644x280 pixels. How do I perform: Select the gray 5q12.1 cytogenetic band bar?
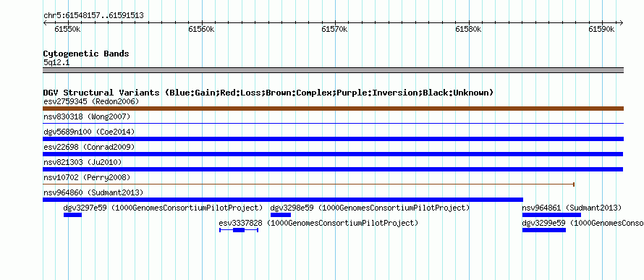click(333, 70)
